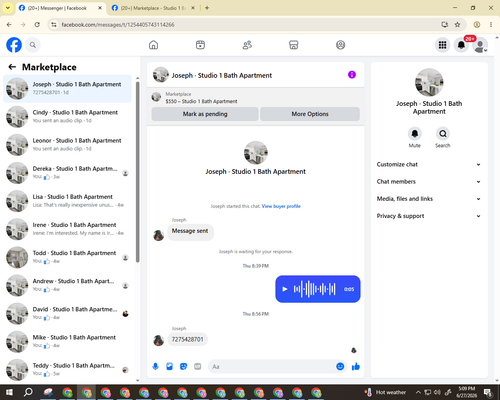500x400 pixels.
Task: Record a voice clip with microphone icon
Action: [x=155, y=367]
